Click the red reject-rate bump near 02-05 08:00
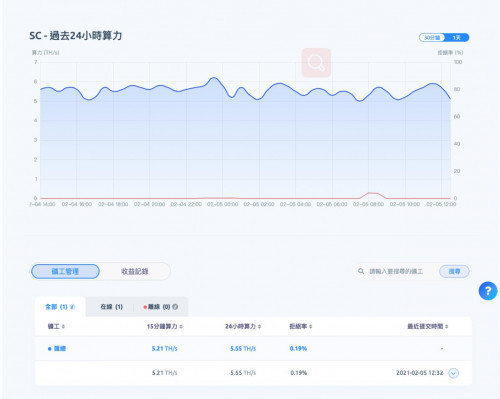This screenshot has height=399, width=500. [x=373, y=193]
